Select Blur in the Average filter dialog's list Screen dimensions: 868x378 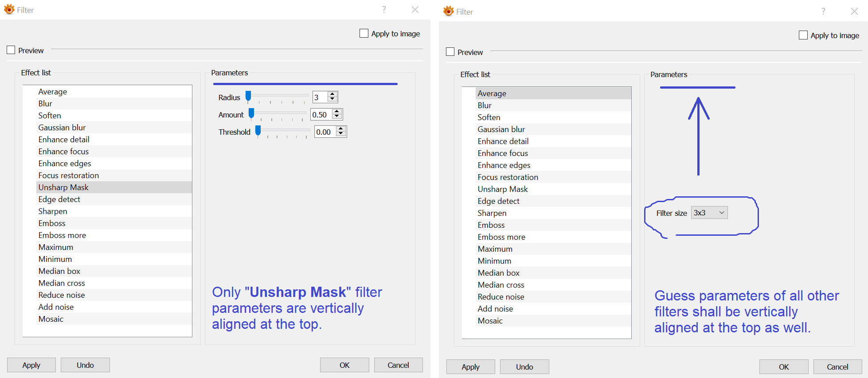(x=553, y=105)
